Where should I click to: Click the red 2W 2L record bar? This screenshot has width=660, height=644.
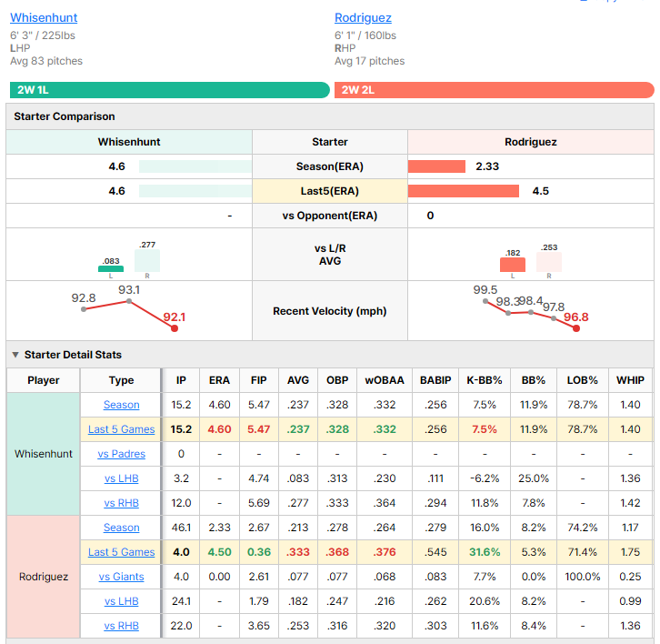pyautogui.click(x=495, y=90)
